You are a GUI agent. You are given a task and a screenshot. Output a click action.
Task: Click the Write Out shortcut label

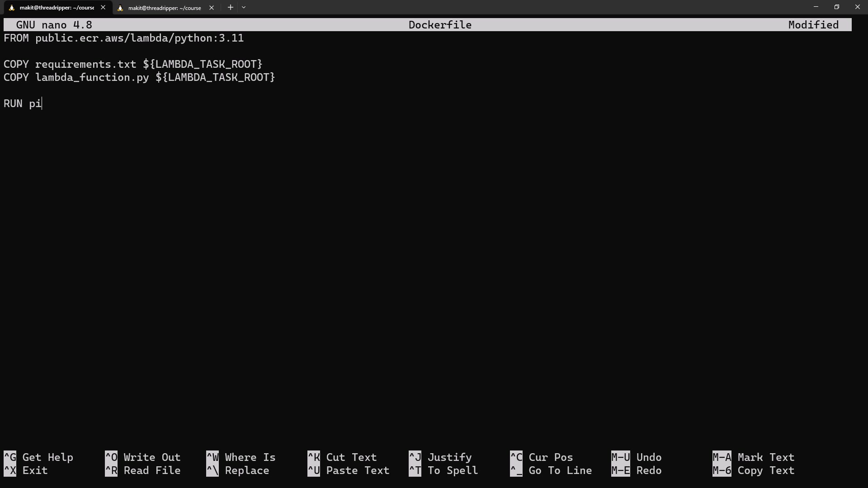(152, 457)
